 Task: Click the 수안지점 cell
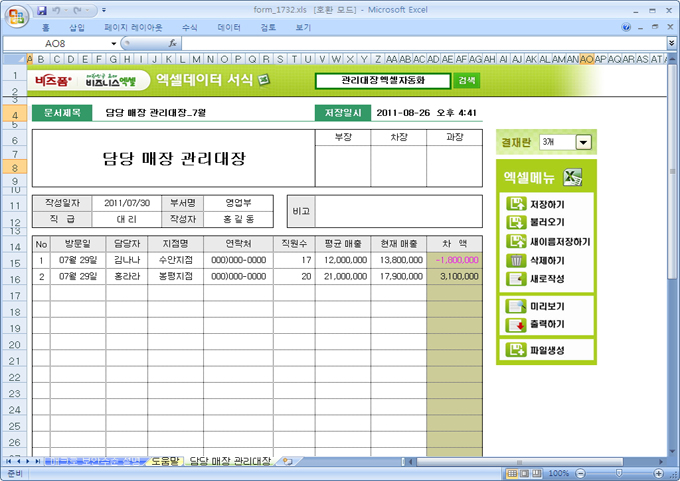tap(176, 260)
